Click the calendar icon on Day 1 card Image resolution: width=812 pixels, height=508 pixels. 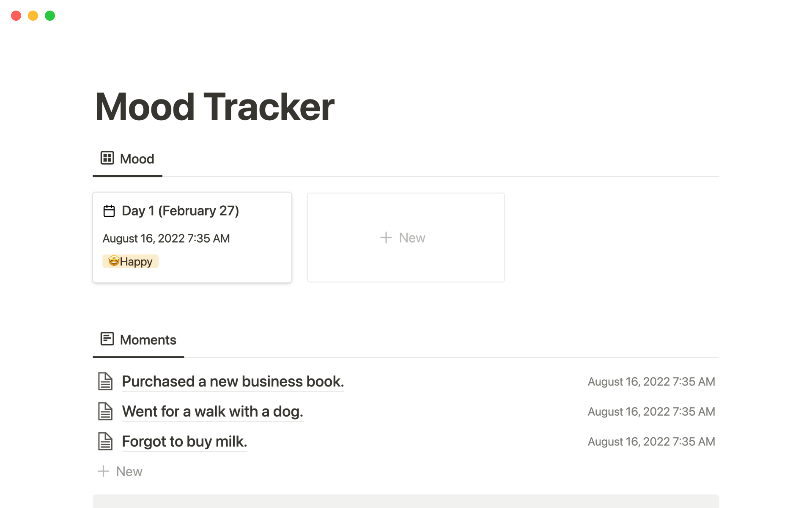pos(109,211)
